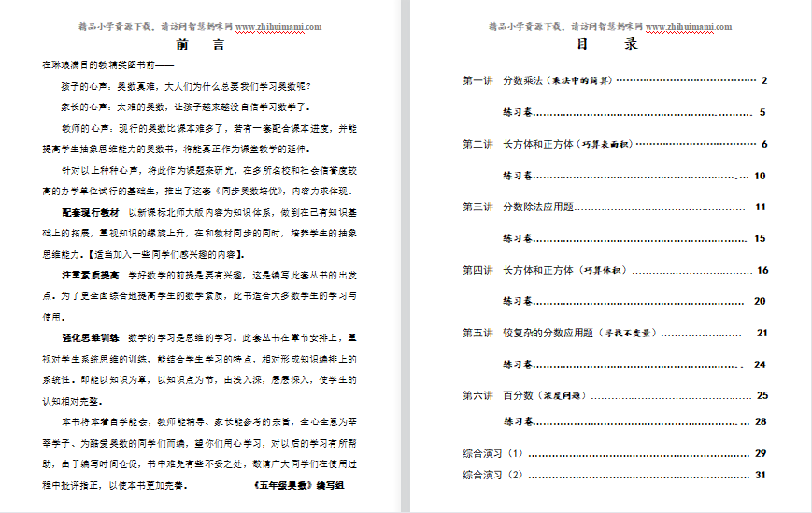The width and height of the screenshot is (812, 513).
Task: Select the 练习卷 entry for page 10
Action: click(x=519, y=176)
